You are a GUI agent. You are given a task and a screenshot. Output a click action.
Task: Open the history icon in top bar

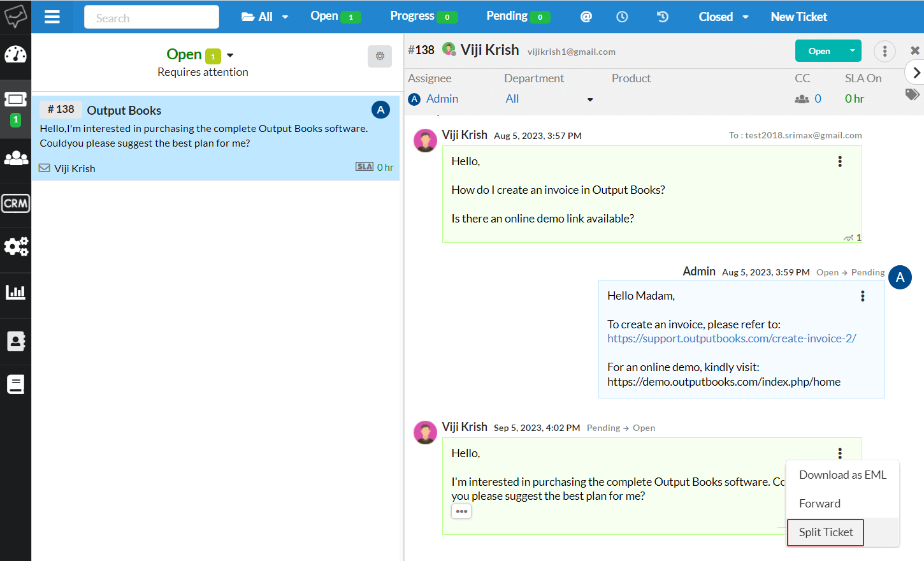click(x=663, y=17)
